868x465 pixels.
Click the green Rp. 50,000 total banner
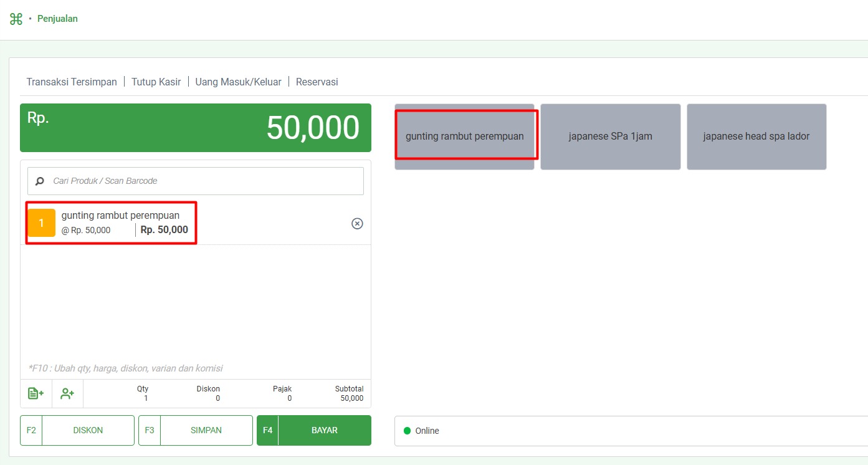point(195,128)
